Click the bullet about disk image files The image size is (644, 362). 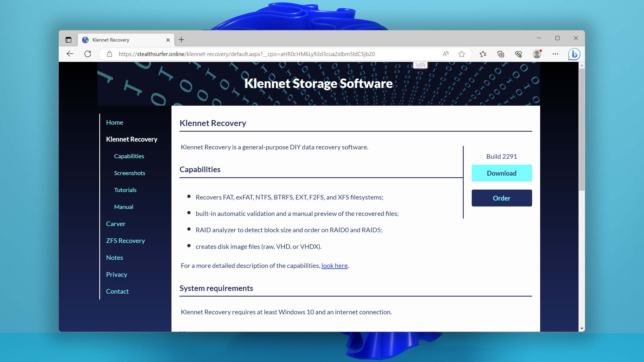pos(258,246)
